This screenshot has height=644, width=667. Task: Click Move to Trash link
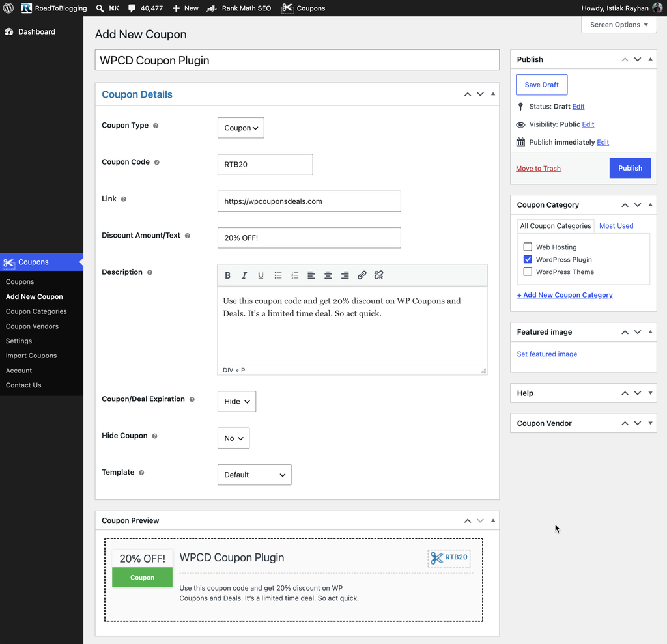click(x=538, y=169)
